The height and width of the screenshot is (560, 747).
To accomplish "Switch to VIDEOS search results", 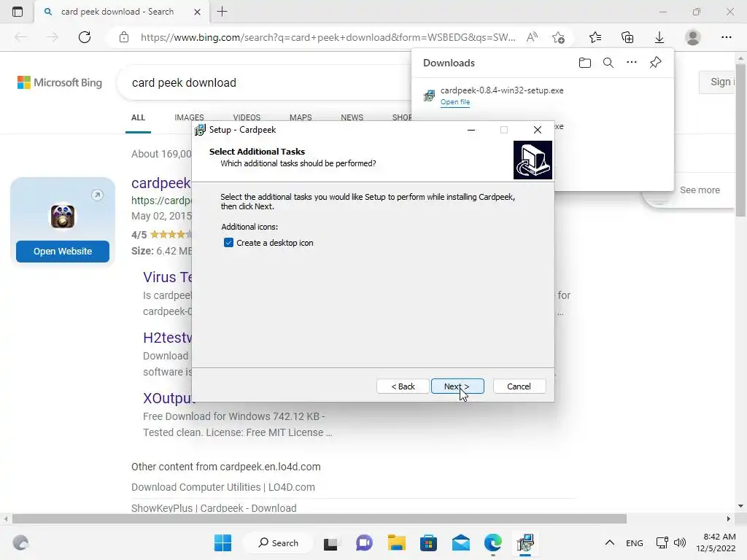I will coord(247,117).
